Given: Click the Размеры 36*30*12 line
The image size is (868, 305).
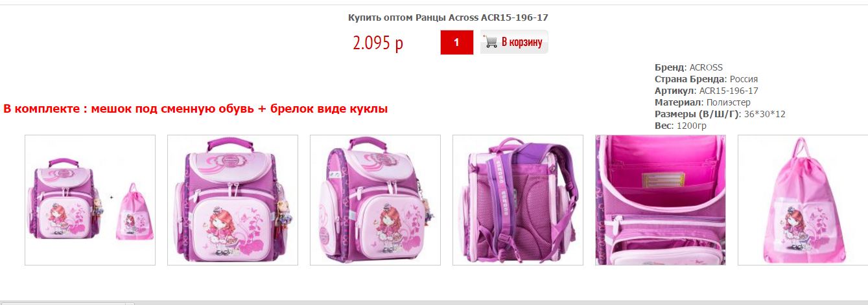Looking at the screenshot, I should (x=720, y=114).
